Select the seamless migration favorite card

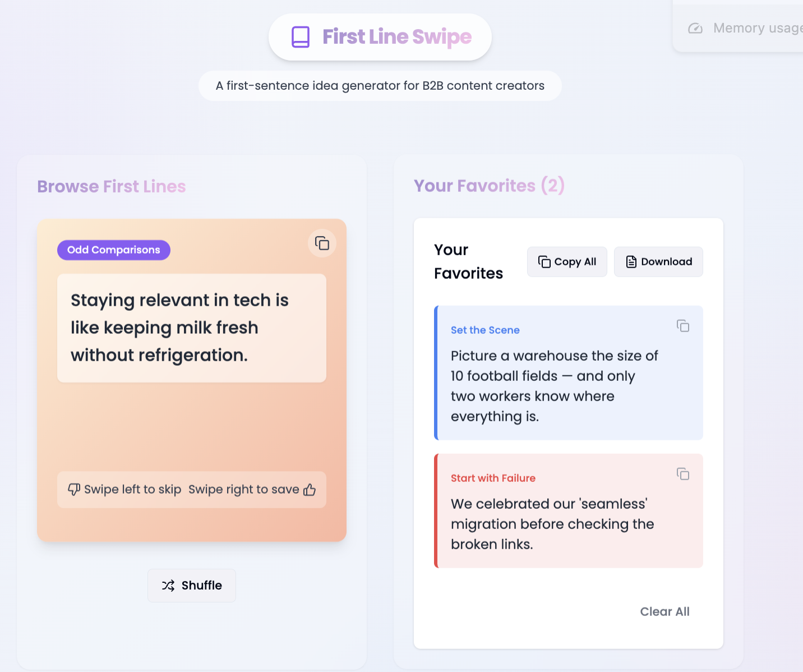[x=569, y=511]
